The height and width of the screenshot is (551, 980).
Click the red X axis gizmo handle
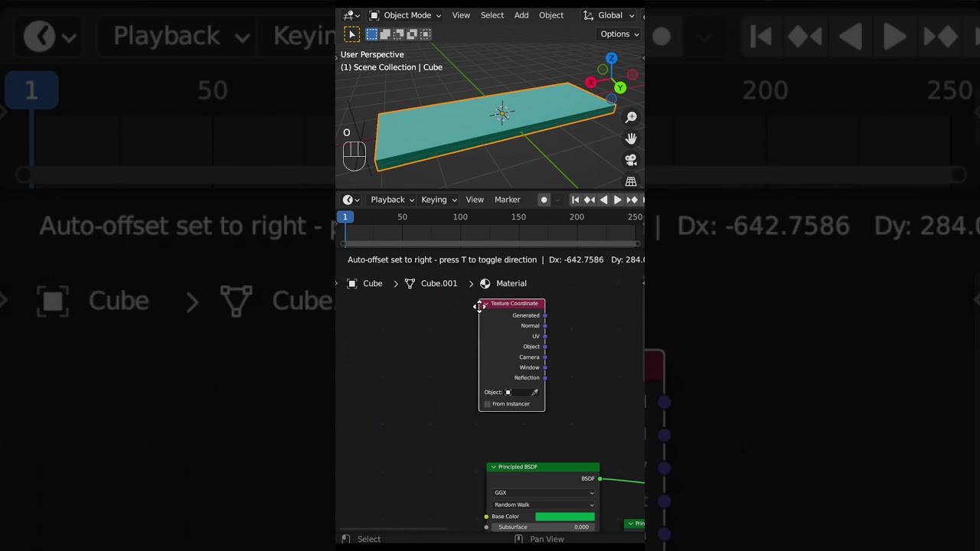590,83
